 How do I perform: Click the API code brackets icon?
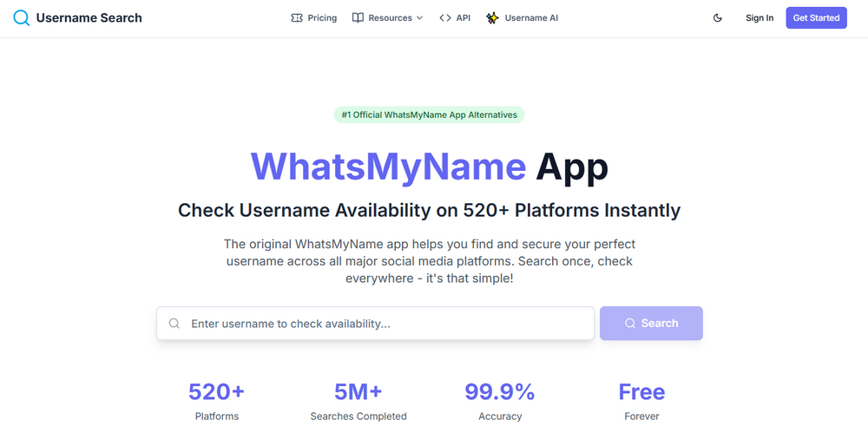click(445, 17)
